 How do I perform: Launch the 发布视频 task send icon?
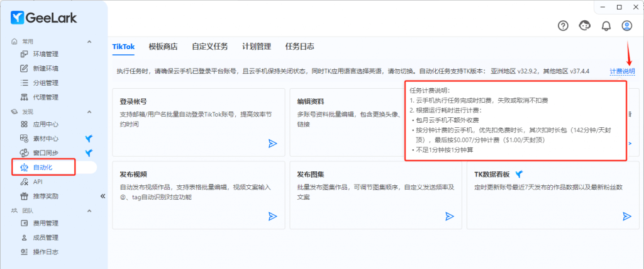click(272, 216)
